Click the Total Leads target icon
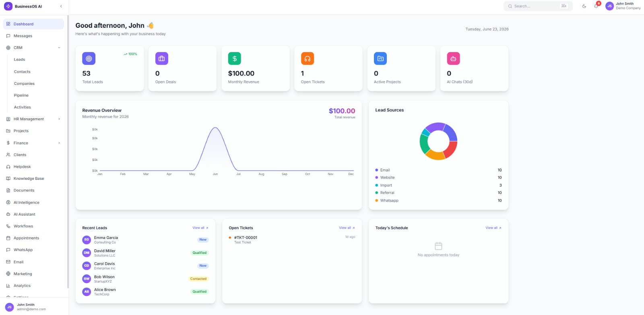 pyautogui.click(x=89, y=58)
